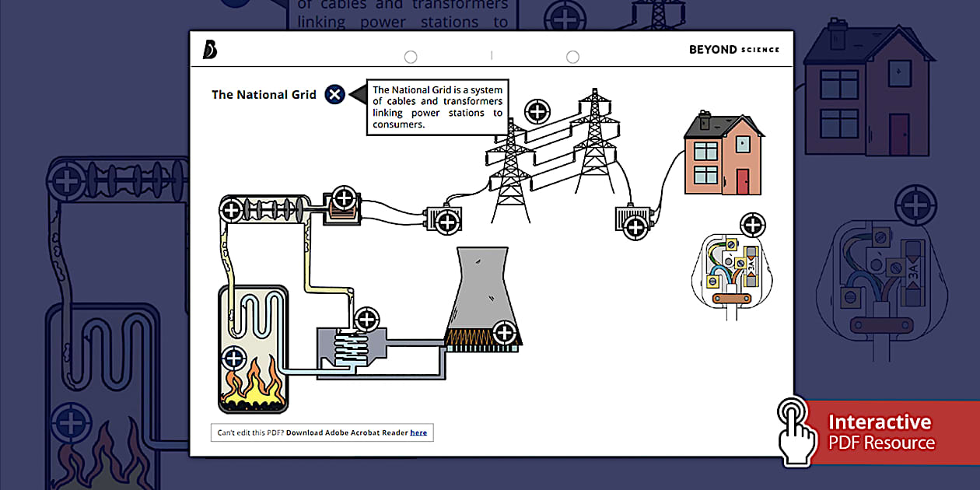
Task: Open the furnace boiler plus icon
Action: coord(233,359)
